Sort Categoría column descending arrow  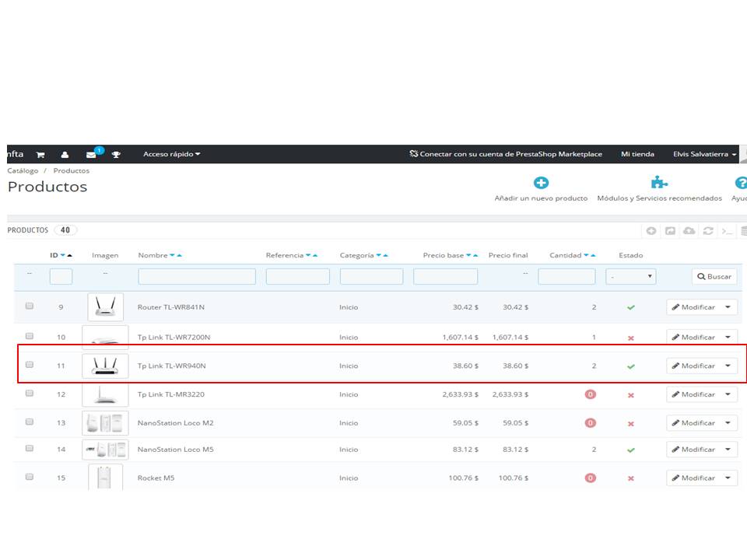click(x=379, y=256)
